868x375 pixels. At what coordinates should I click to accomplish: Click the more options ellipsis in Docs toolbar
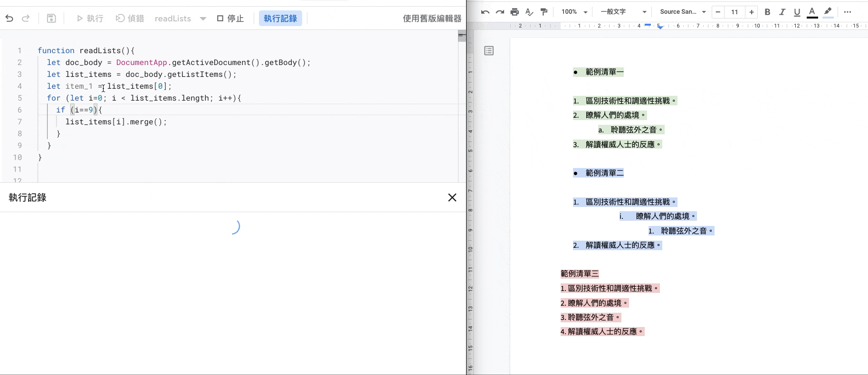(848, 12)
